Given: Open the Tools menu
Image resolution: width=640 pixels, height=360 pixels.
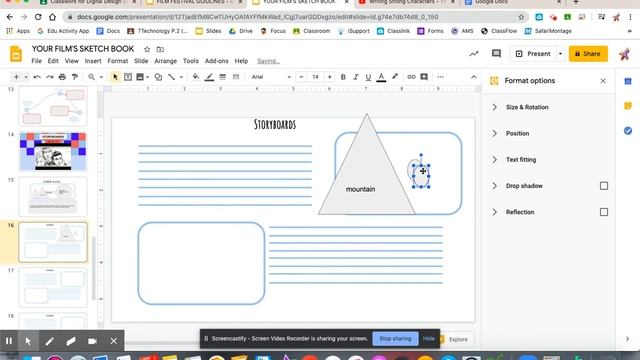Looking at the screenshot, I should click(x=191, y=61).
